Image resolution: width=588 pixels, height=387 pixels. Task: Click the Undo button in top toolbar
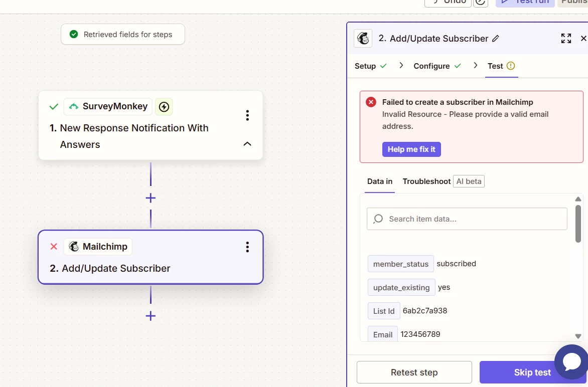[x=448, y=2]
